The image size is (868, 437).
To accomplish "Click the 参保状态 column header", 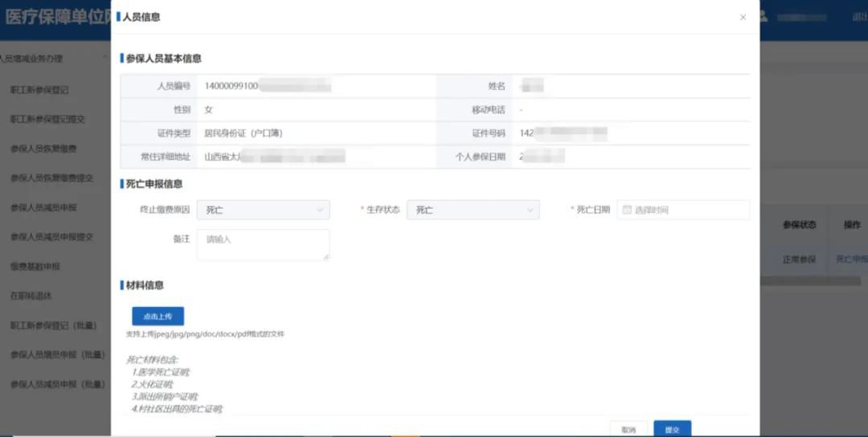I will (x=799, y=225).
